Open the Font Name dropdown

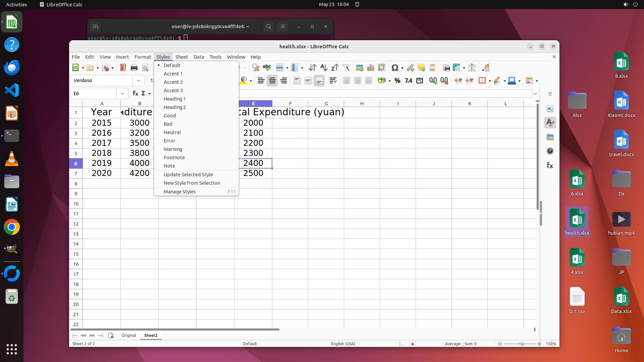click(x=138, y=80)
